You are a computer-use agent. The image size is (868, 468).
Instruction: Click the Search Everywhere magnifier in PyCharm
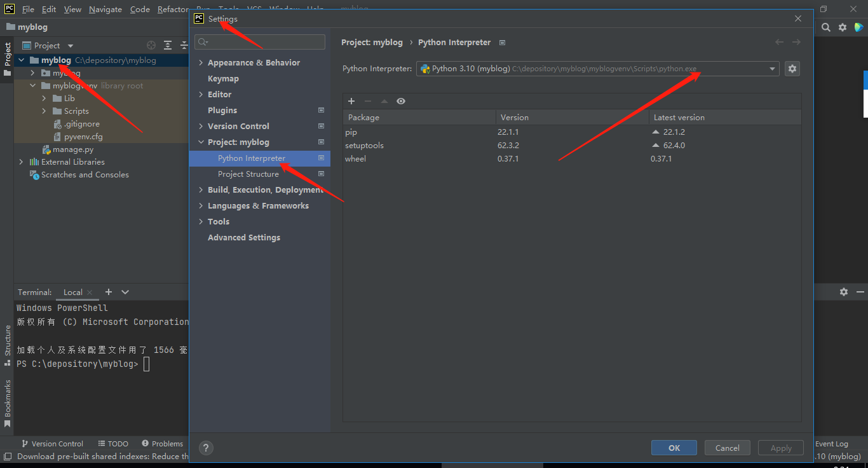826,27
